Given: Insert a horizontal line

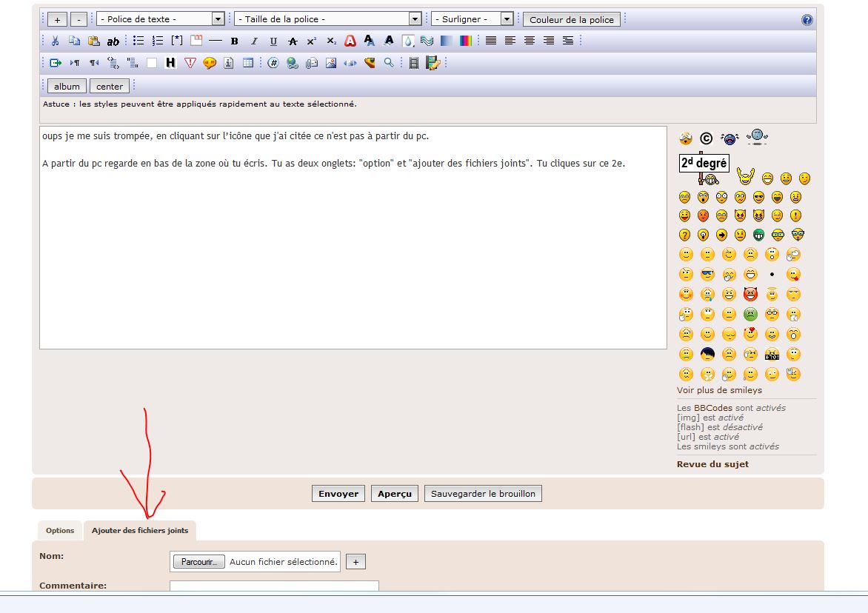Looking at the screenshot, I should 216,41.
